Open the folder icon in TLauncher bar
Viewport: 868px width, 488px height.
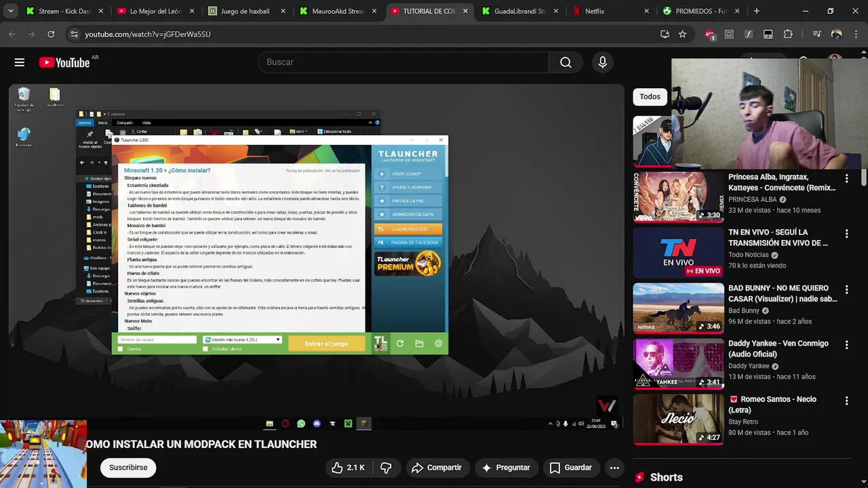coord(419,344)
